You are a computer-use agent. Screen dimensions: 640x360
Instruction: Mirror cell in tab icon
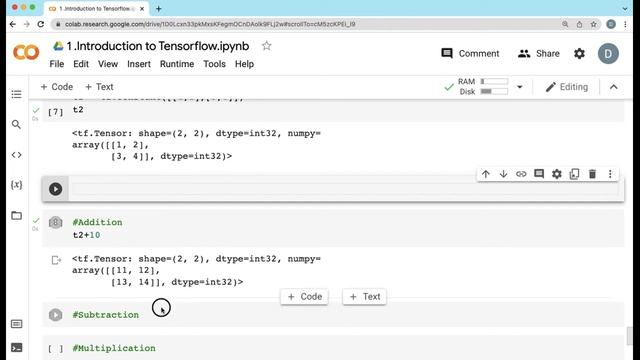(x=575, y=174)
